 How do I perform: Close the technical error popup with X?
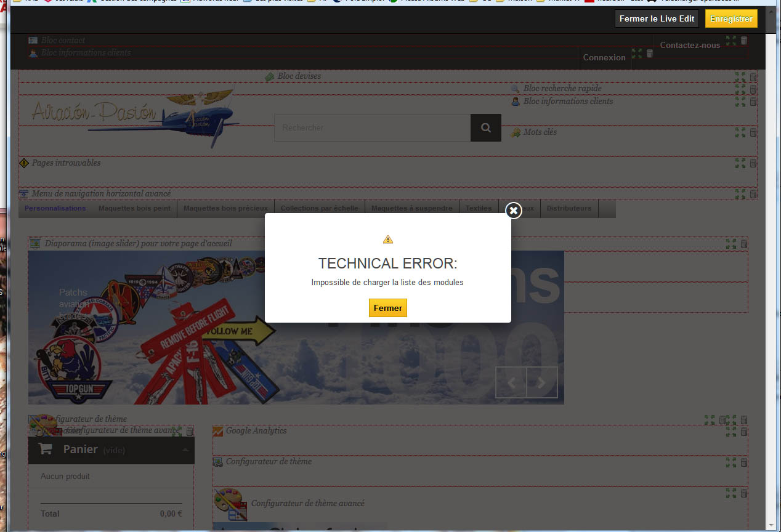coord(514,211)
